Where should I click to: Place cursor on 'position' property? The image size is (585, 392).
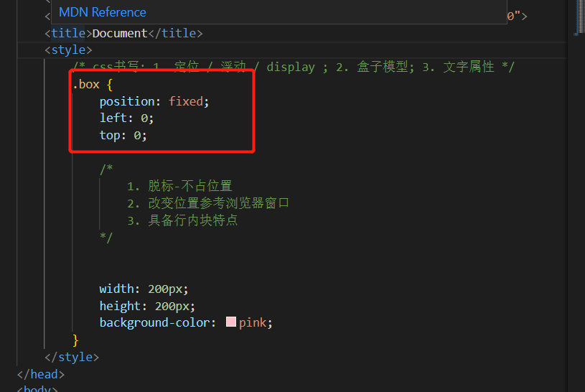[x=127, y=101]
